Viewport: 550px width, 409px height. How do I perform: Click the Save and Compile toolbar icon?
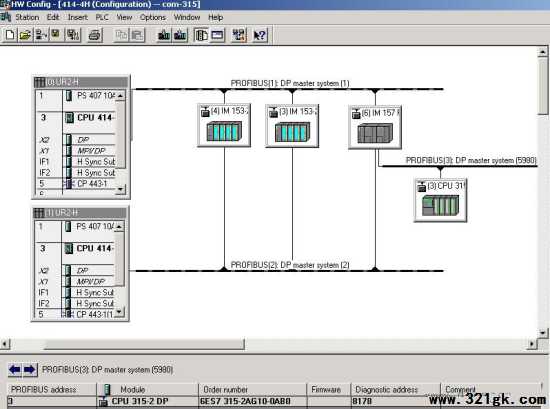pos(73,35)
